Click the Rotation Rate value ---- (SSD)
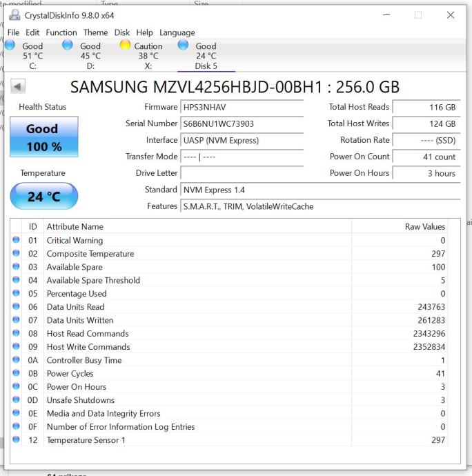The width and height of the screenshot is (472, 476). click(426, 140)
